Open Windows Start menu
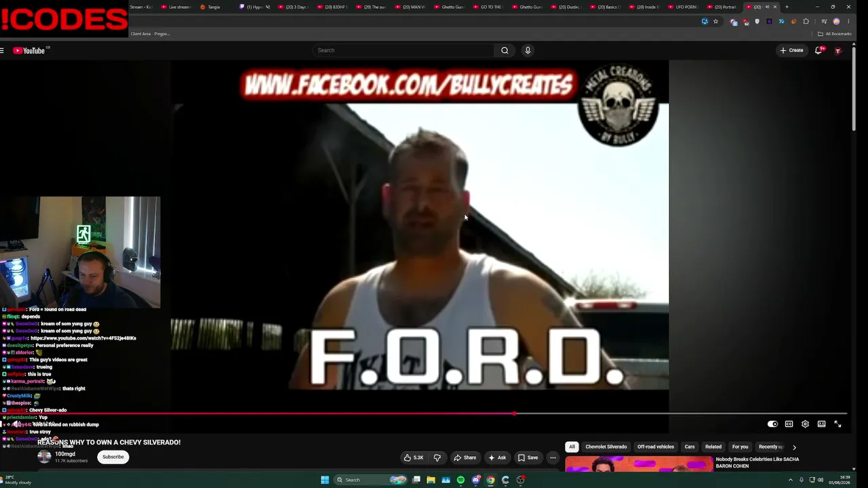 [325, 480]
